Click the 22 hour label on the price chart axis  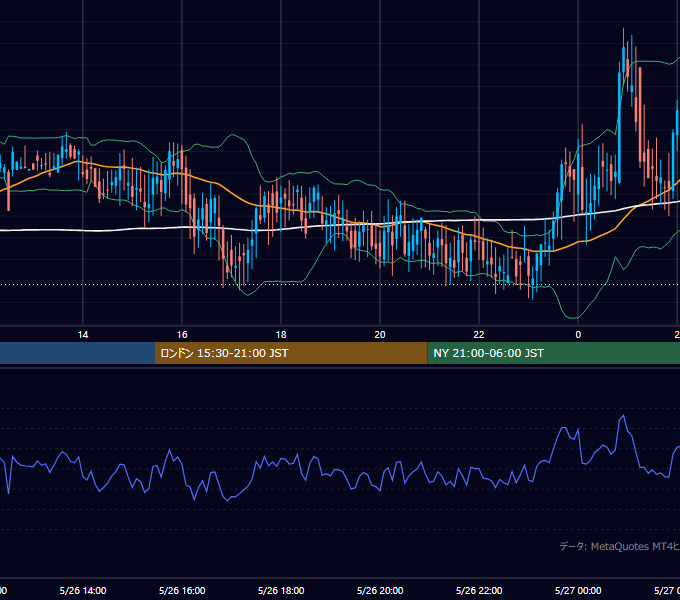click(479, 334)
